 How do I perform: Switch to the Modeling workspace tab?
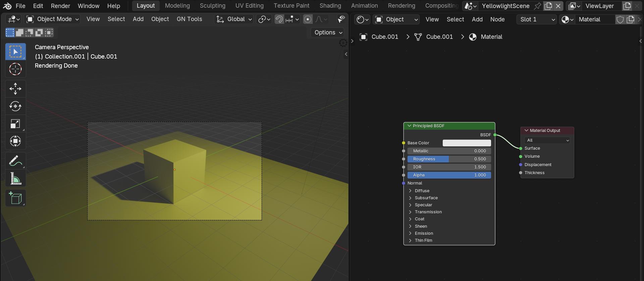(177, 6)
